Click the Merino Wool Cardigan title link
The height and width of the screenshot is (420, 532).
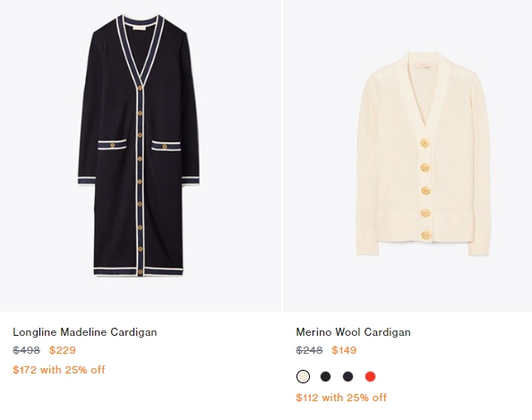(x=353, y=332)
